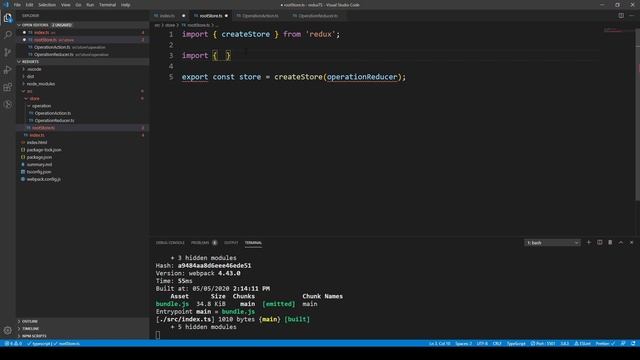Click errors and warnings count in status bar
Image resolution: width=640 pixels, height=360 pixels.
(13, 344)
